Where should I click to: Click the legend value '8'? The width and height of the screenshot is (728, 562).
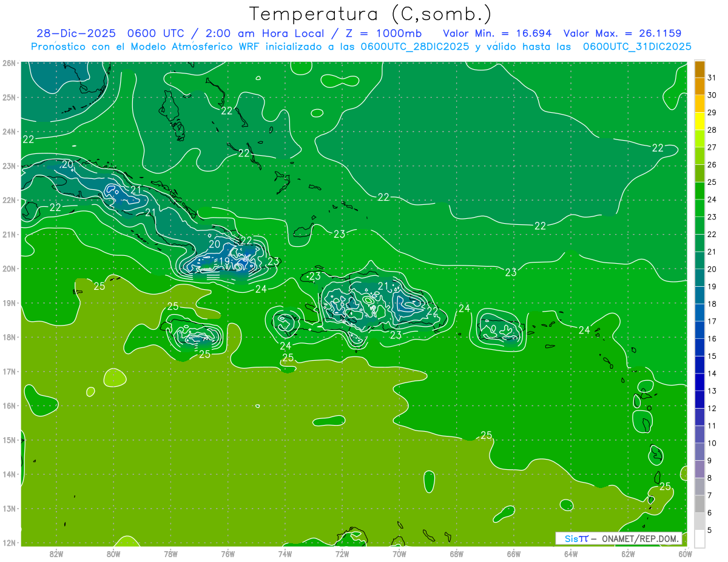click(x=710, y=478)
